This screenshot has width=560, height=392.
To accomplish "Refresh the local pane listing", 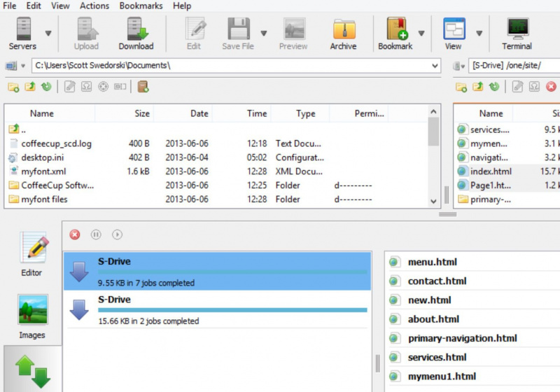I will click(x=46, y=87).
